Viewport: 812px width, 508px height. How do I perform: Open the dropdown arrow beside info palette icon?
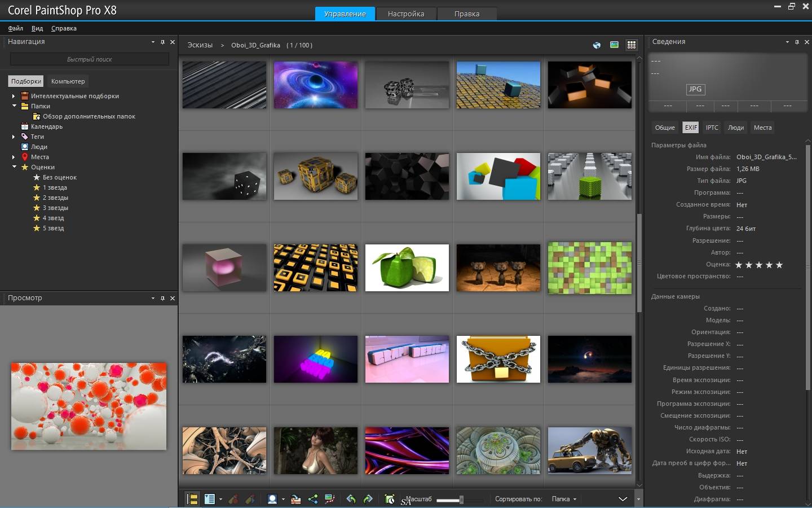220,499
